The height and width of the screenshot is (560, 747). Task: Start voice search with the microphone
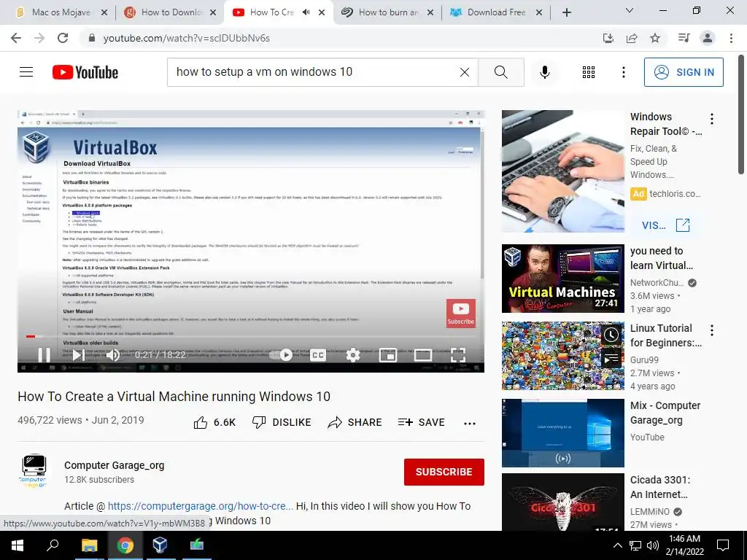pyautogui.click(x=545, y=72)
